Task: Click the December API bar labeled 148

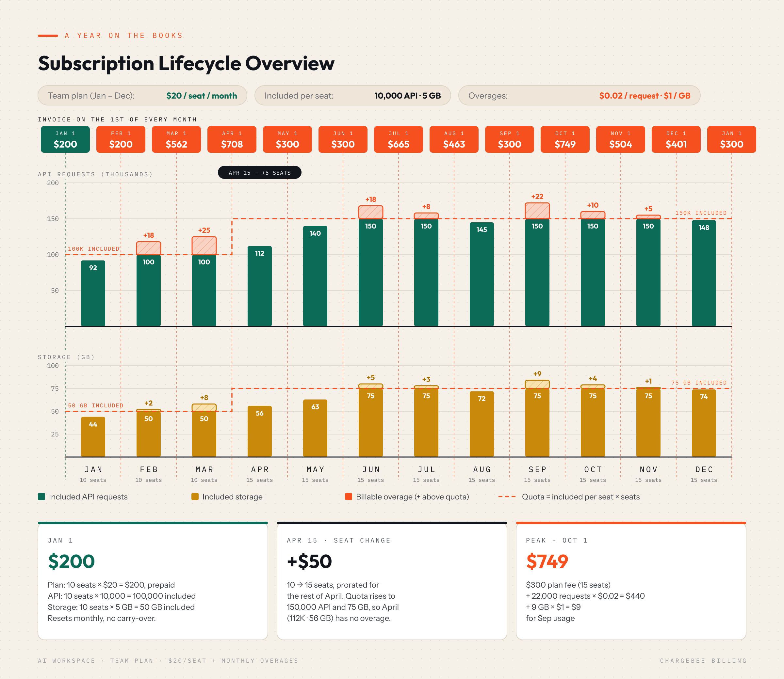Action: pyautogui.click(x=704, y=273)
